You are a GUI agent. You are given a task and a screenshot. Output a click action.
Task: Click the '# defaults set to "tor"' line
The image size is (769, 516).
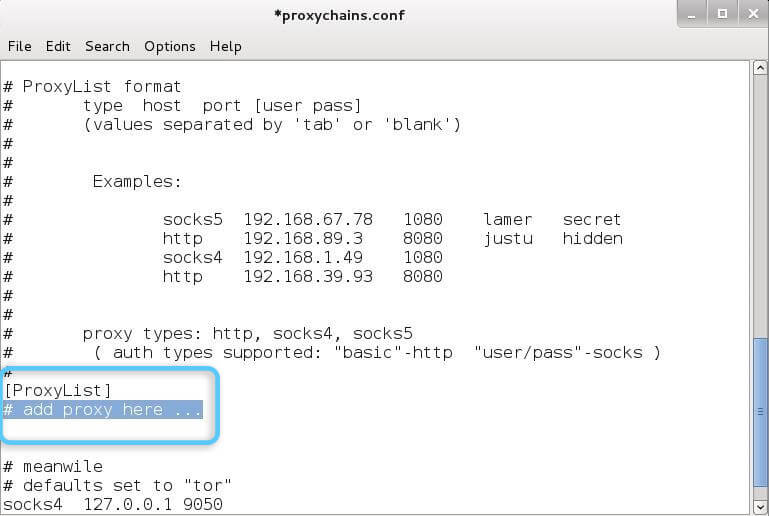117,486
